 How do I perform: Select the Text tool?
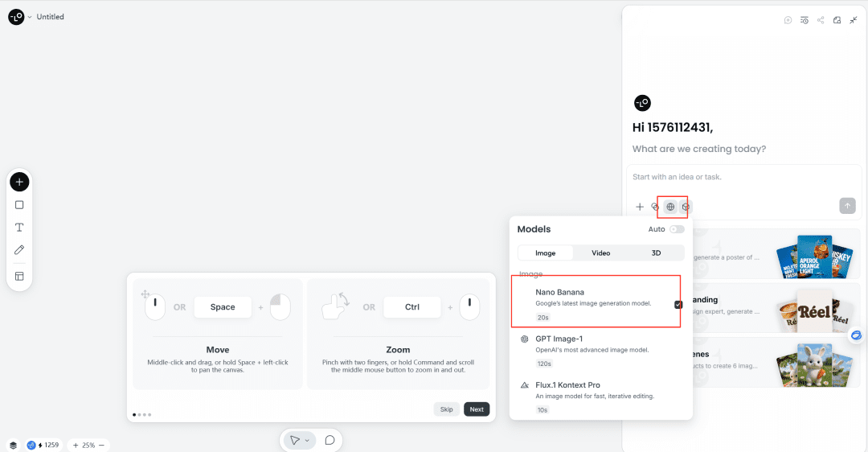click(x=19, y=227)
